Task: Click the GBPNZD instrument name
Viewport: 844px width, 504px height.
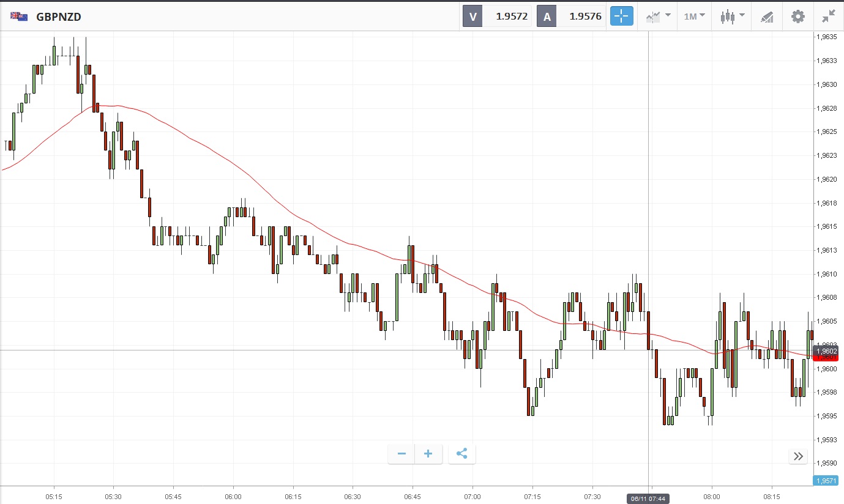Action: [x=59, y=17]
